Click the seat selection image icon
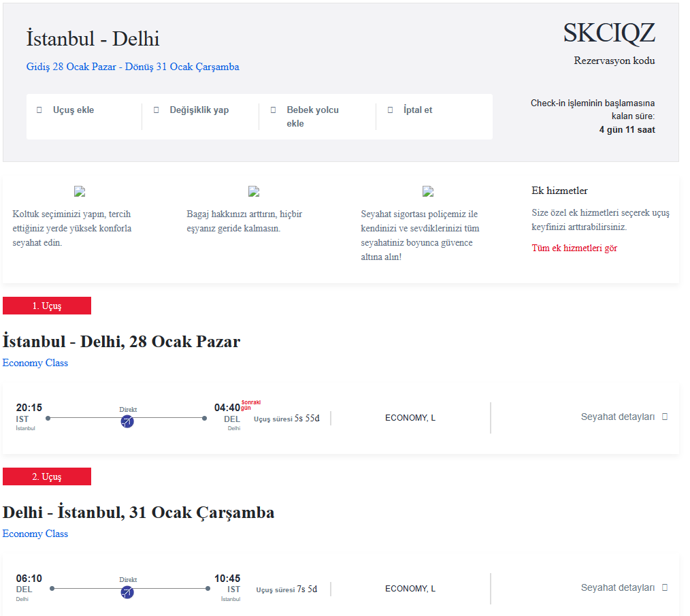This screenshot has width=690, height=616. pyautogui.click(x=80, y=192)
